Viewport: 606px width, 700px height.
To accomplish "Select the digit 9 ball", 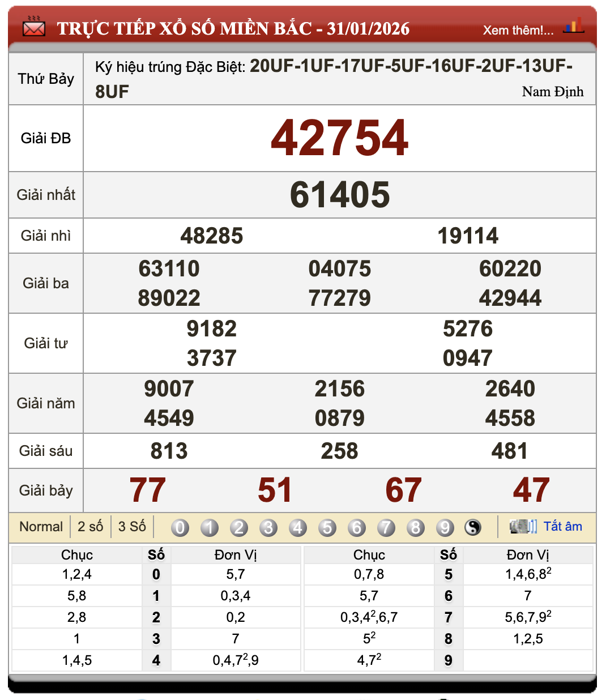I will (x=445, y=527).
